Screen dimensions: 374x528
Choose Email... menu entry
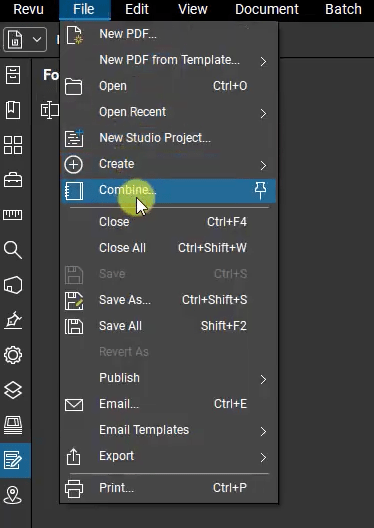click(169, 404)
